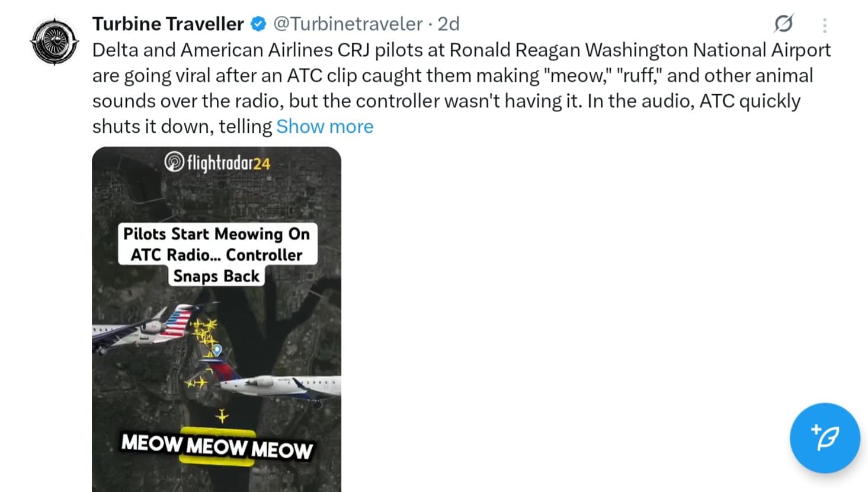Click the flightradar24 logo in video

click(217, 162)
